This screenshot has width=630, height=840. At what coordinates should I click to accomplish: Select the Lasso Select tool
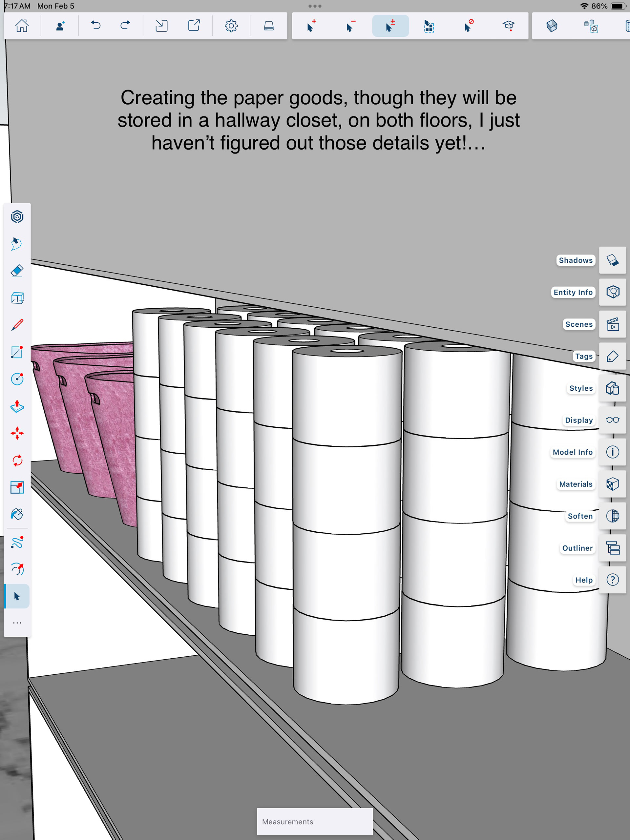tap(17, 244)
